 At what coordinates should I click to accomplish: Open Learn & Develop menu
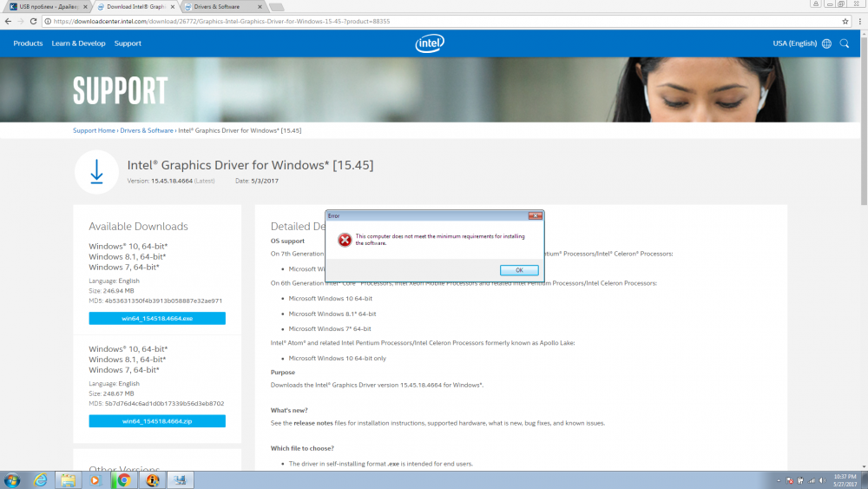[x=78, y=43]
